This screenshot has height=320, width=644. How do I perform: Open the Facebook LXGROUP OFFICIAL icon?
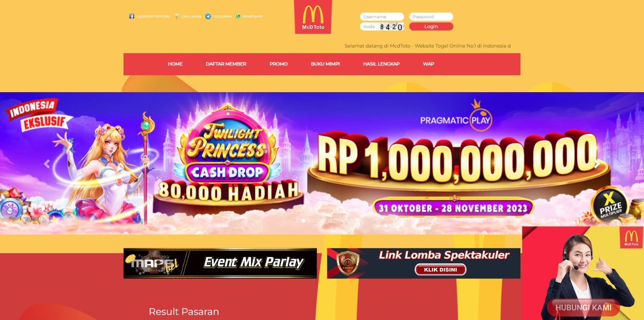(132, 17)
